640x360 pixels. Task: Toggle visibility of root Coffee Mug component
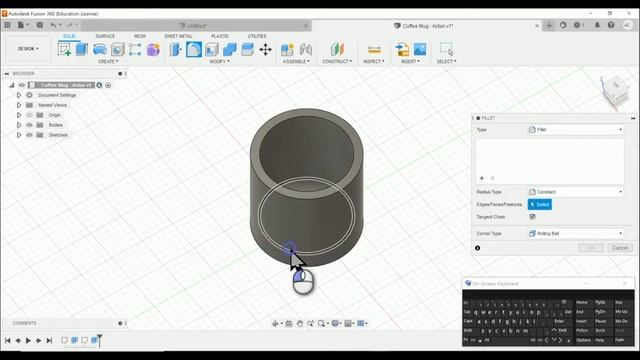coord(22,85)
